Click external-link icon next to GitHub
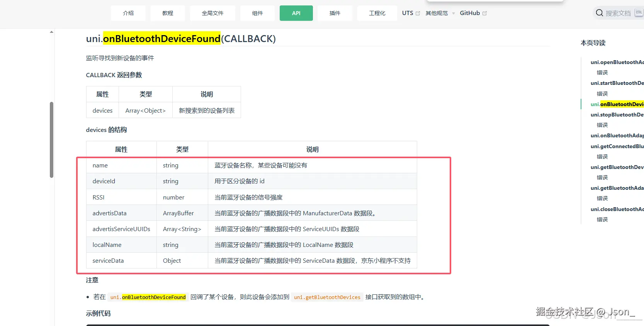This screenshot has width=644, height=326. 484,13
